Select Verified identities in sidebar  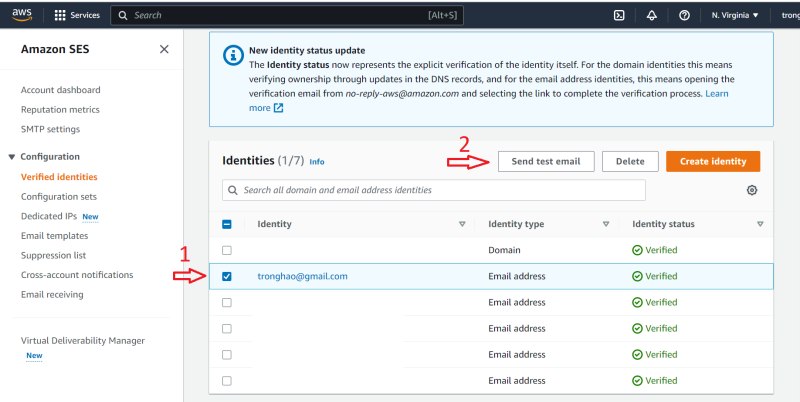tap(59, 177)
